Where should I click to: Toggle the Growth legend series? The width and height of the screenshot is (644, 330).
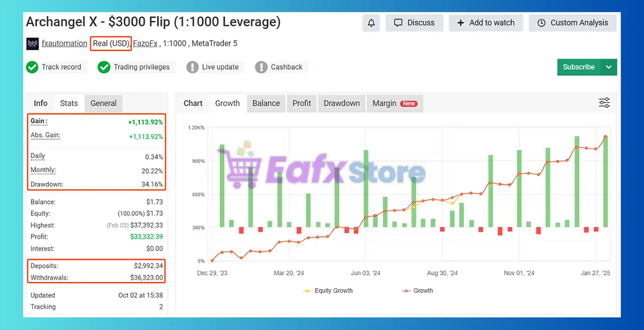(x=418, y=291)
